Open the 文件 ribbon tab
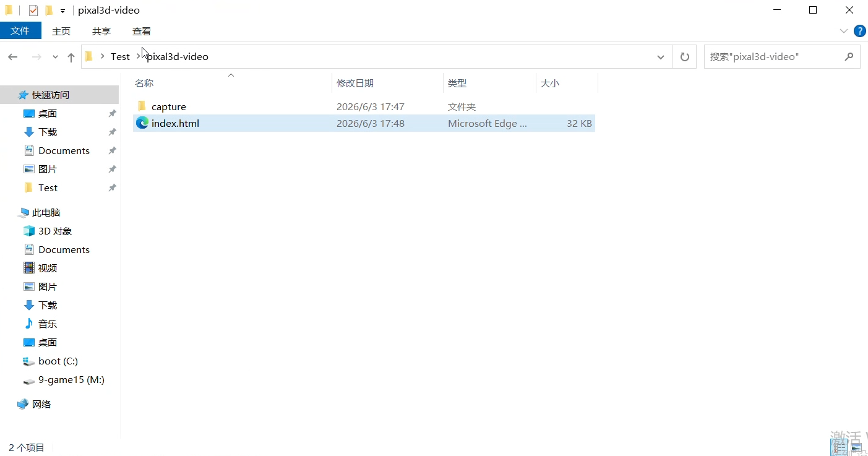This screenshot has width=868, height=456. pos(20,31)
